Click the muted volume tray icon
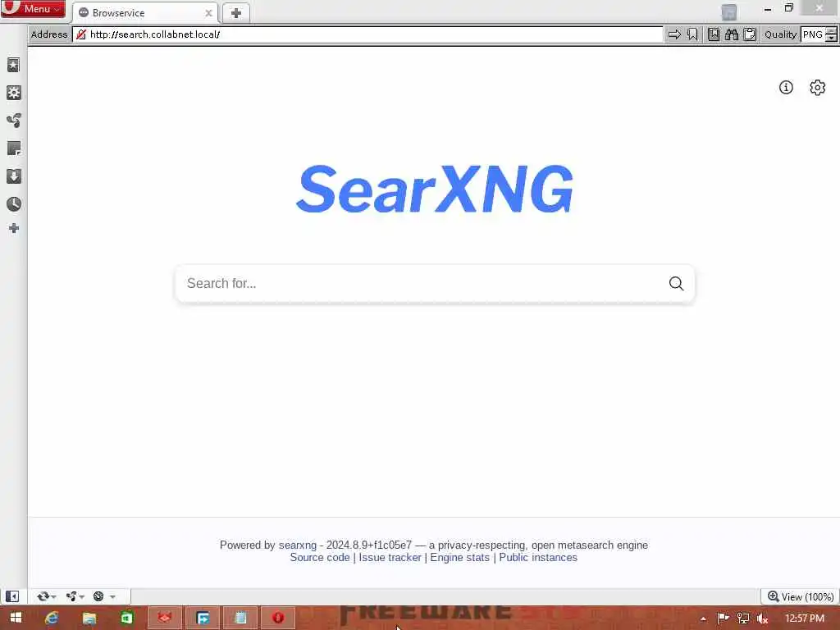840x630 pixels. (x=762, y=619)
